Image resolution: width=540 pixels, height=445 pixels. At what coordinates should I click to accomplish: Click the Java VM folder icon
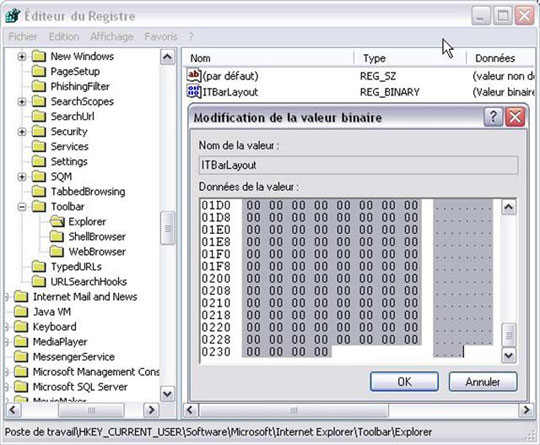(21, 312)
